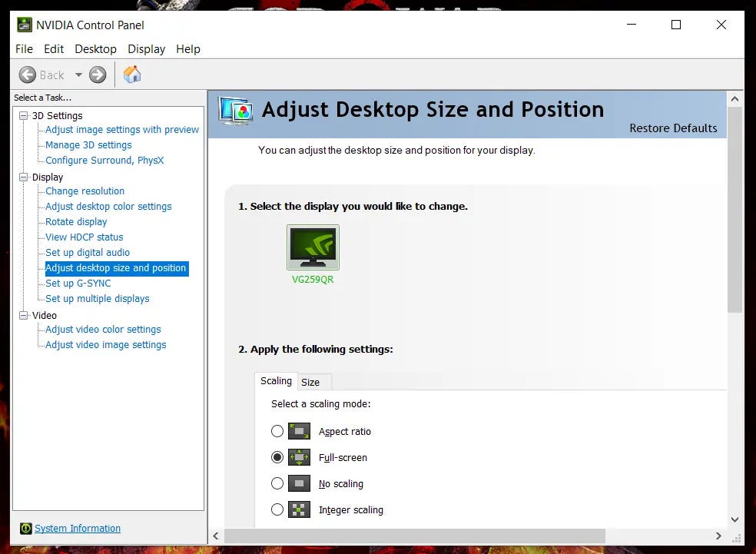Click the 3D Settings category label
Image resolution: width=756 pixels, height=554 pixels.
pos(58,116)
